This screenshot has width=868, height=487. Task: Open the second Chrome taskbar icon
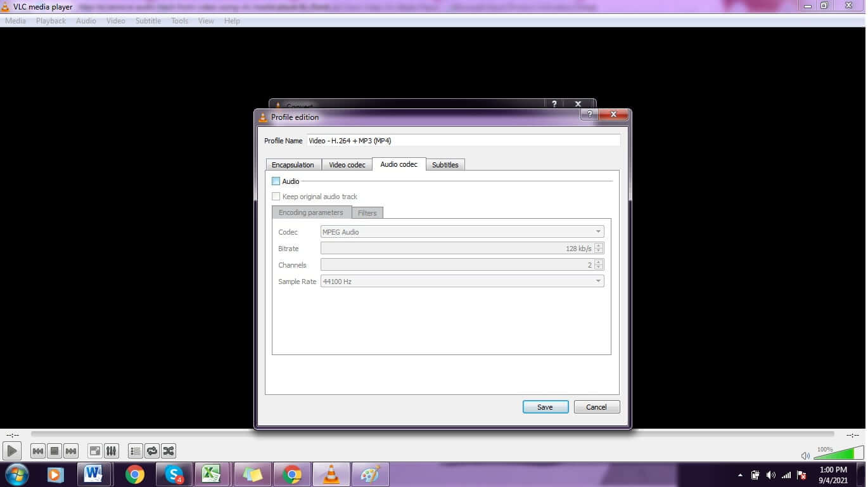coord(291,474)
